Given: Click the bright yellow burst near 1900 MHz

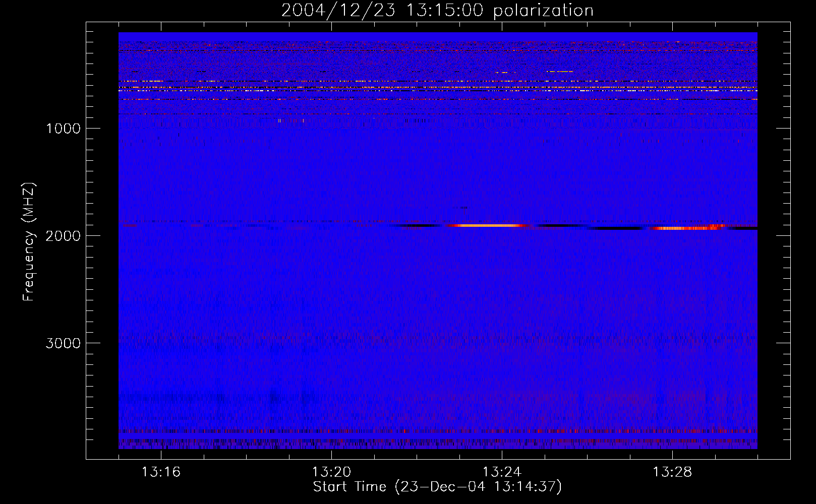Looking at the screenshot, I should (x=487, y=225).
